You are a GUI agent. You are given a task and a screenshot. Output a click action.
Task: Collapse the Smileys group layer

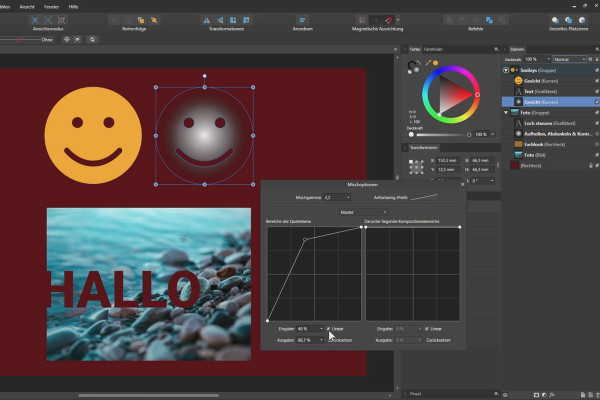coord(506,70)
